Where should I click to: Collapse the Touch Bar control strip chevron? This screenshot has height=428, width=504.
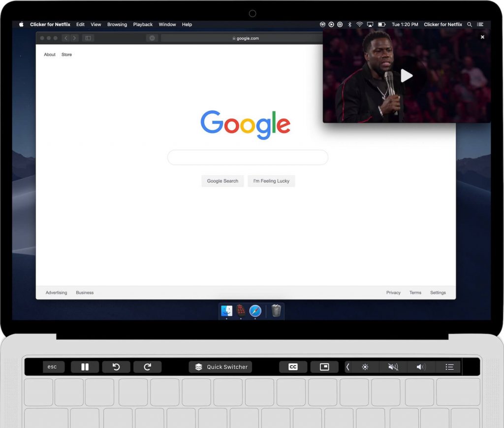pyautogui.click(x=347, y=366)
